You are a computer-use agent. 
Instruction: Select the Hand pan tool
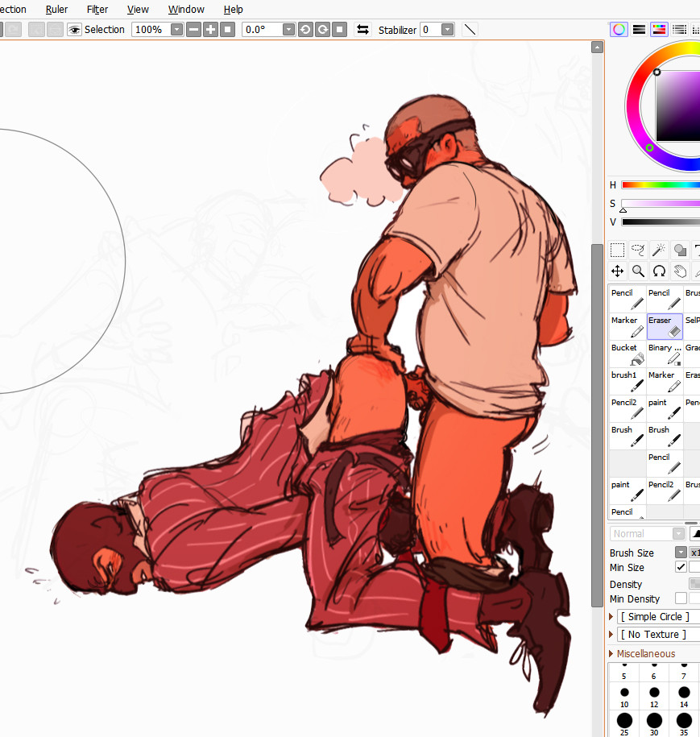coord(680,271)
